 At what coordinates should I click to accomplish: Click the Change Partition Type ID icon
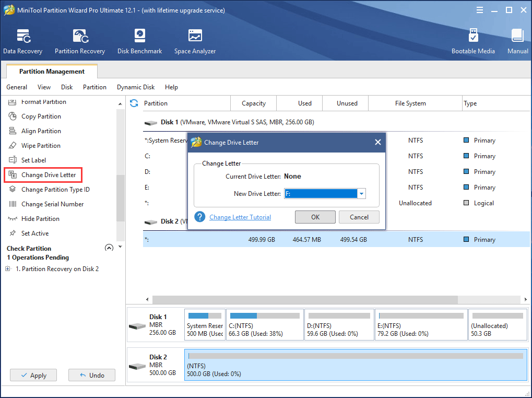pos(13,189)
